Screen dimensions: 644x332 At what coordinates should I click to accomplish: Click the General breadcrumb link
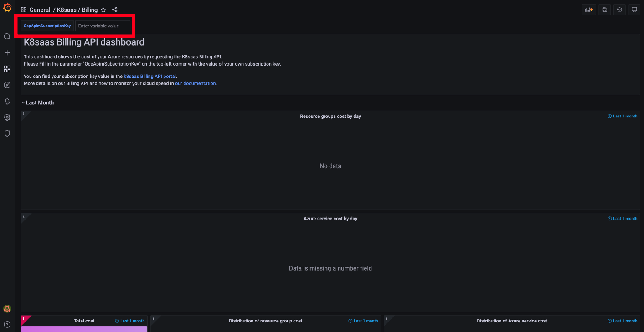(x=40, y=10)
